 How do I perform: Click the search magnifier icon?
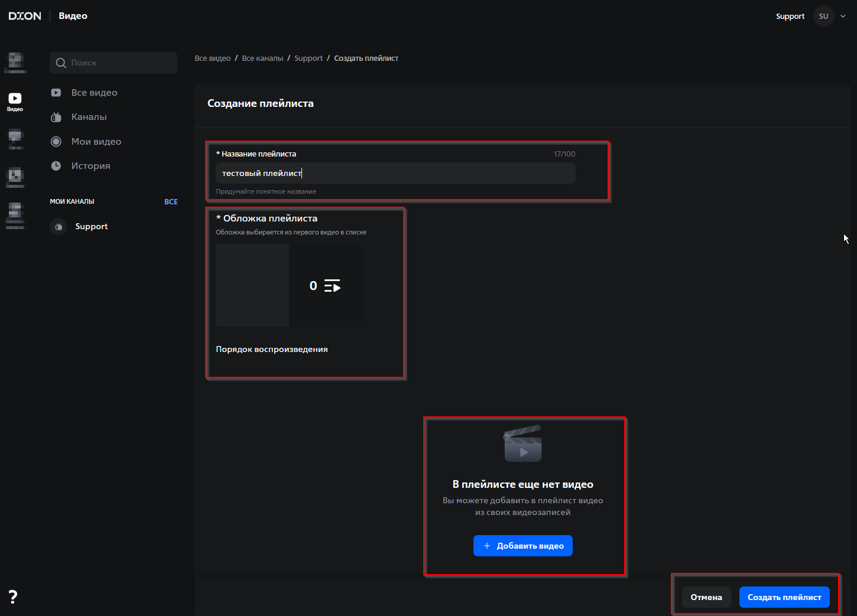pyautogui.click(x=61, y=63)
